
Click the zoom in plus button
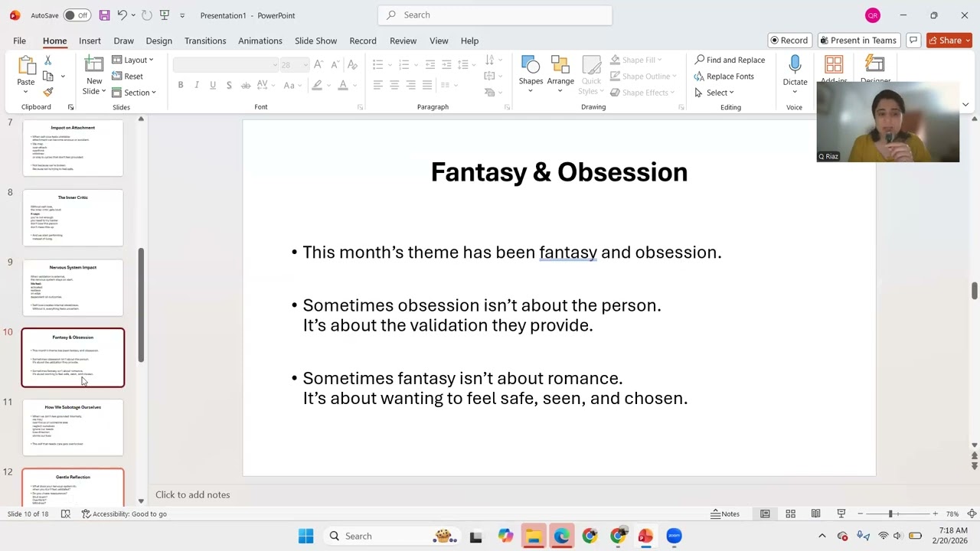pyautogui.click(x=936, y=514)
